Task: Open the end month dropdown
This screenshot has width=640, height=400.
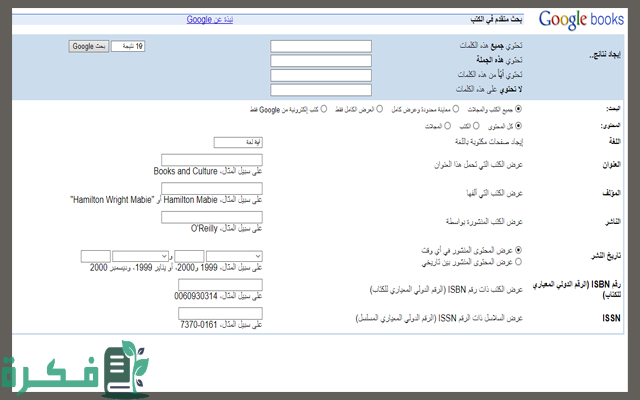Action: pyautogui.click(x=140, y=256)
